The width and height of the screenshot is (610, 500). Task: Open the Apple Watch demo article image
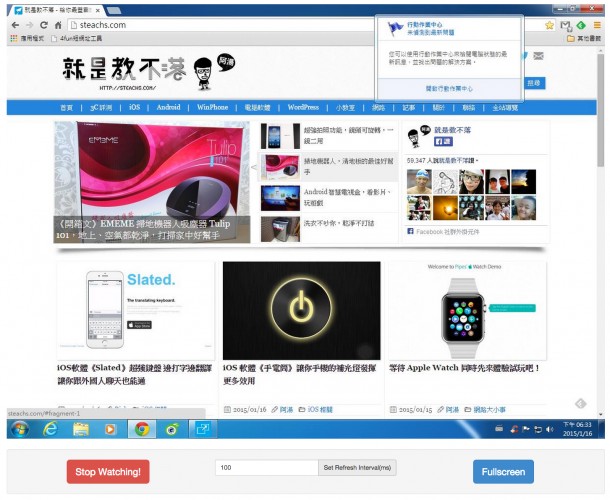[468, 311]
